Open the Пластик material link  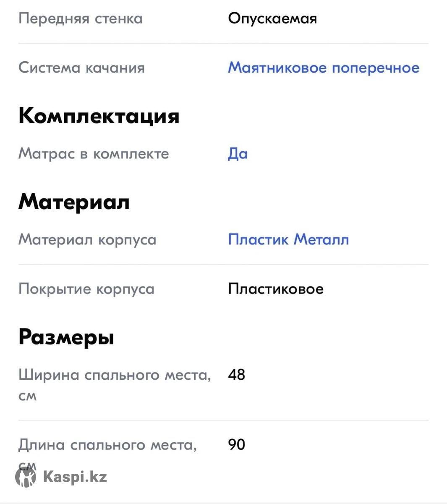pos(258,239)
